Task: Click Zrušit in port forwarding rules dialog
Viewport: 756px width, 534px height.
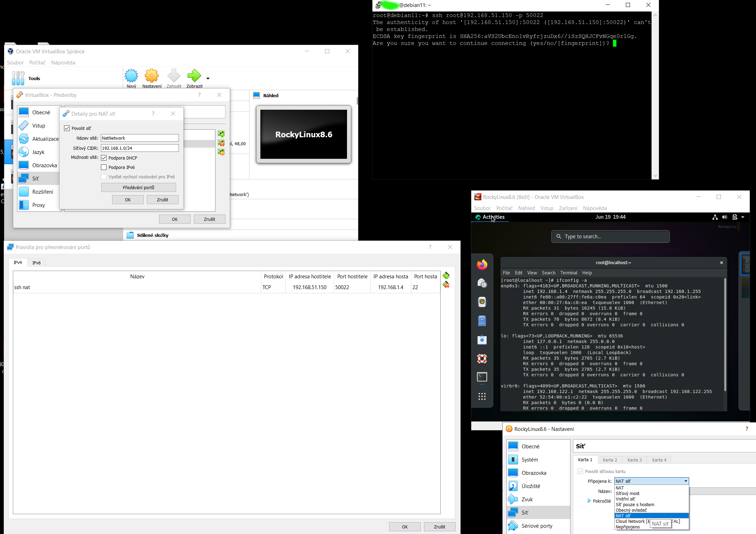Action: (x=440, y=527)
